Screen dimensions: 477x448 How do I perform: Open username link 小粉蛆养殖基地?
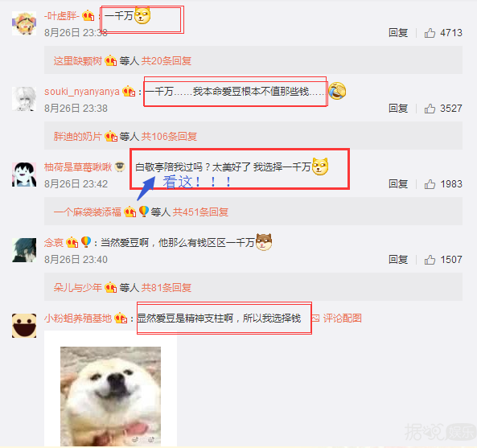78,319
